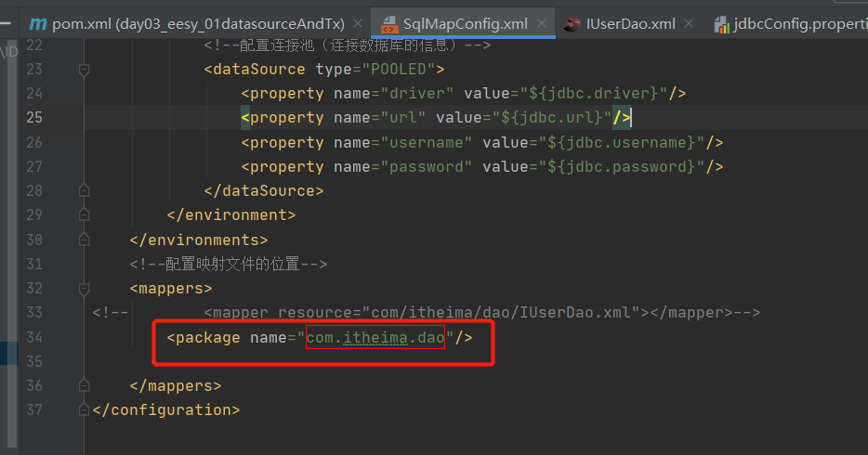Click line number 34 in the gutter

coord(34,337)
